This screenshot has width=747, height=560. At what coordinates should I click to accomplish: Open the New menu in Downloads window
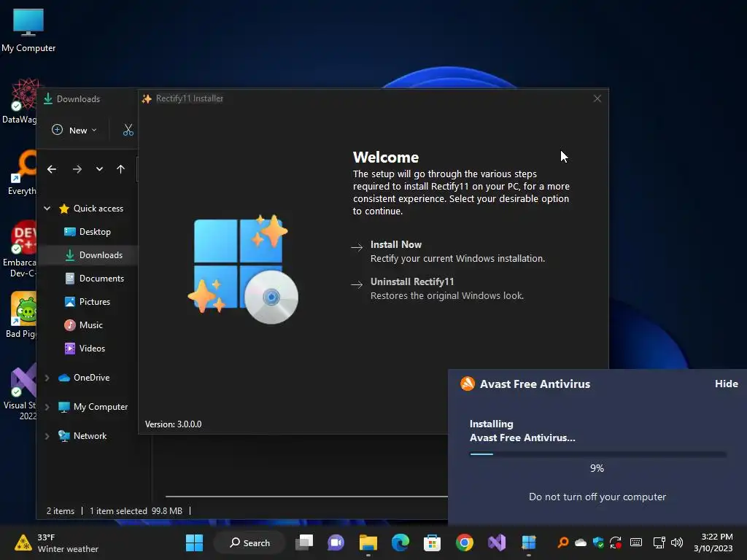tap(74, 130)
